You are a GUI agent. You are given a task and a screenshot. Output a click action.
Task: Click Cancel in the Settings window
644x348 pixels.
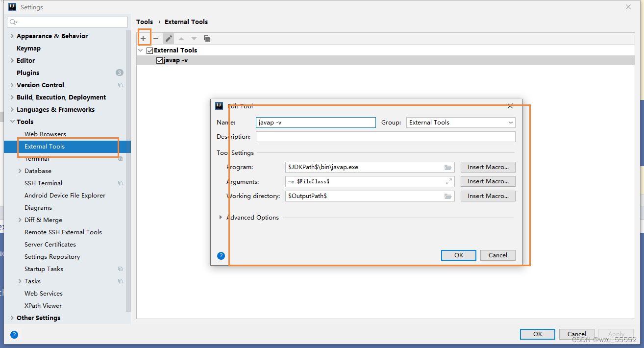[577, 334]
